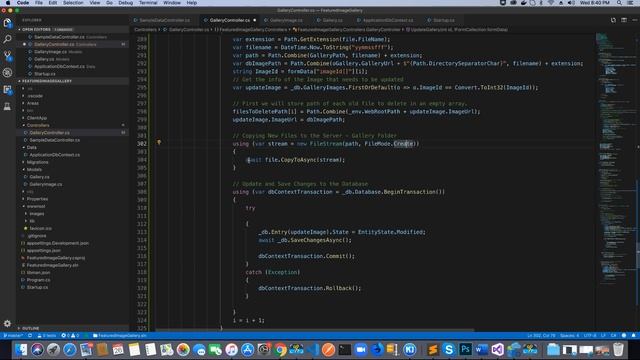Open the Manage gear icon at bottom left
The image size is (640, 360).
coord(7,323)
